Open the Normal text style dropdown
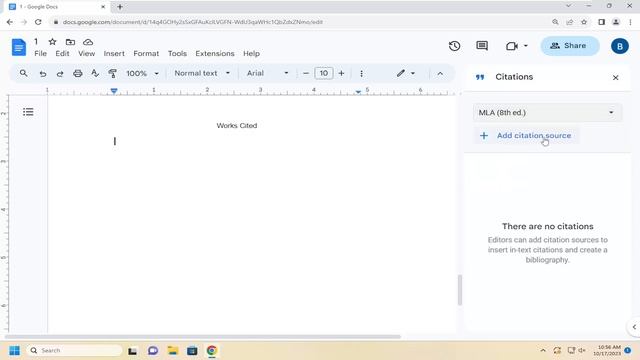The image size is (640, 360). coord(202,73)
